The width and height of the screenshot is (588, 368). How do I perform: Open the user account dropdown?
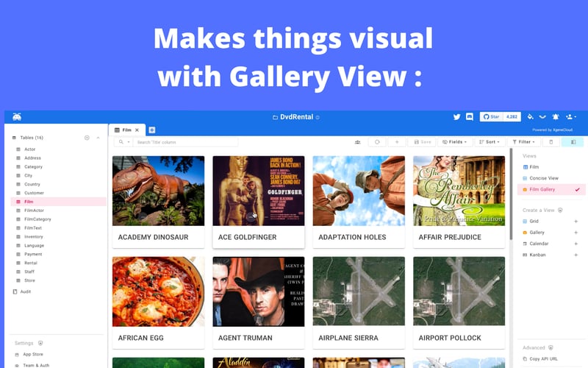[x=571, y=117]
